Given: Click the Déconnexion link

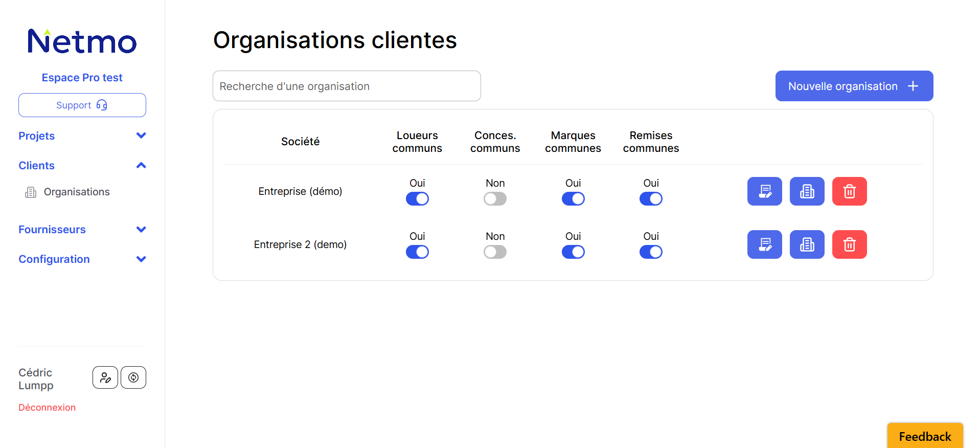Looking at the screenshot, I should pyautogui.click(x=47, y=408).
